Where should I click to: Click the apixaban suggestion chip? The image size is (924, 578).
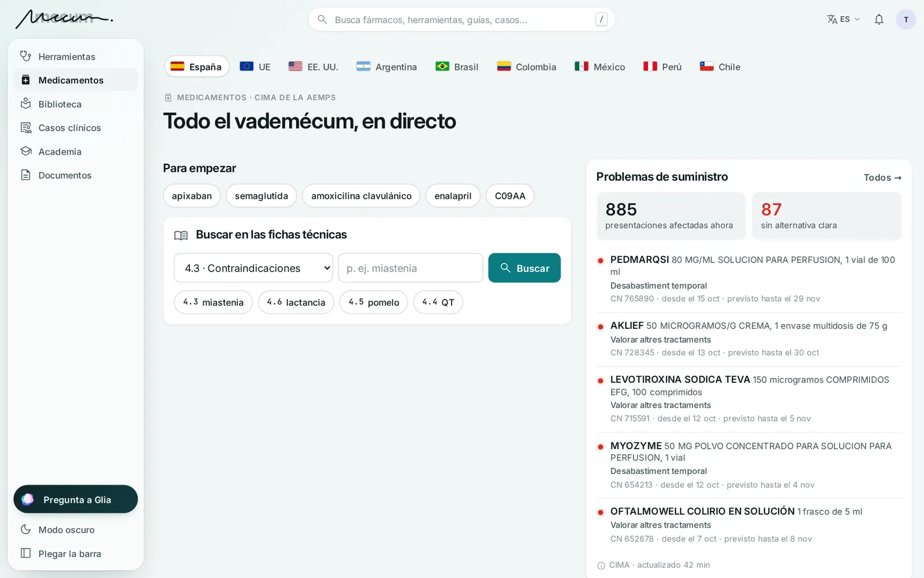192,196
